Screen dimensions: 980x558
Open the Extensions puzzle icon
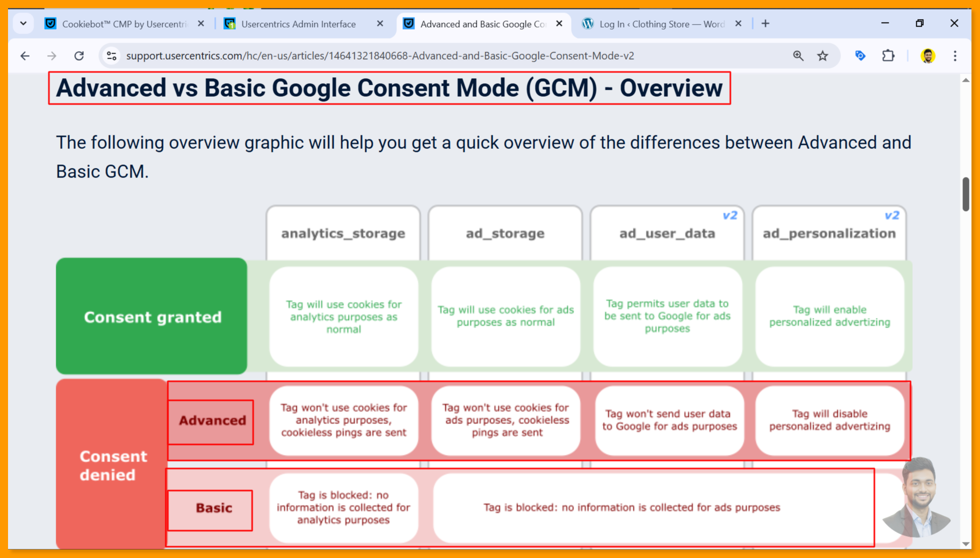click(888, 56)
